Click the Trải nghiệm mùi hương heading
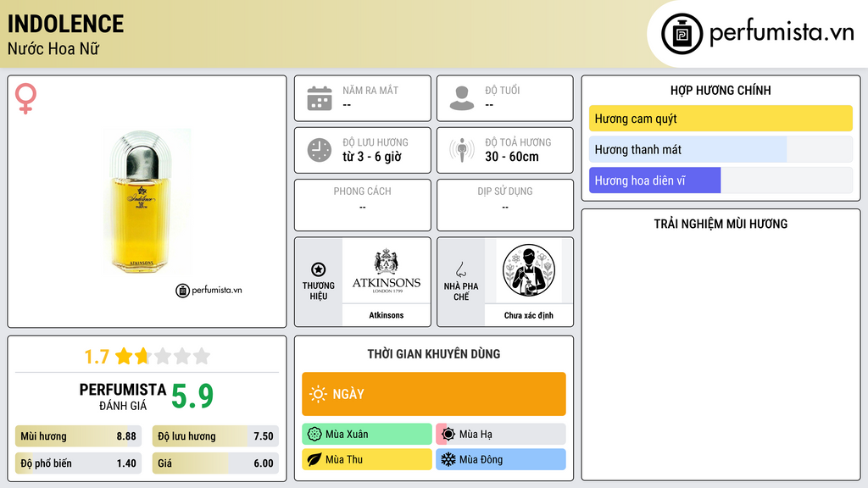Viewport: 868px width, 488px height. tap(721, 224)
